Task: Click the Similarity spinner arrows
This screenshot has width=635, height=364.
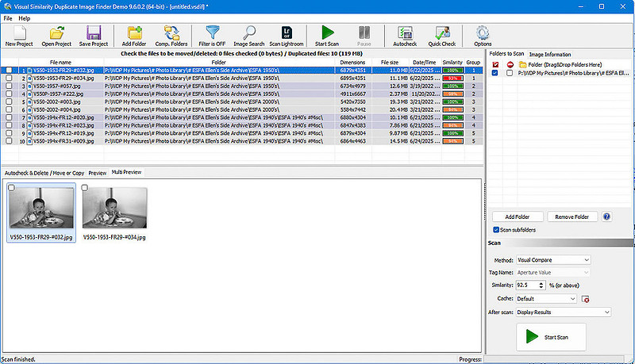Action: (541, 285)
